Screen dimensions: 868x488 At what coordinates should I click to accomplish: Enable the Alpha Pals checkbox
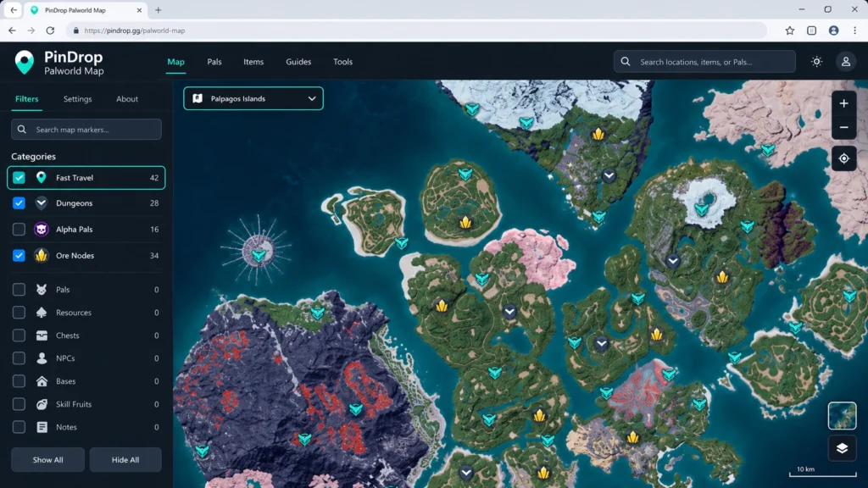pyautogui.click(x=19, y=229)
